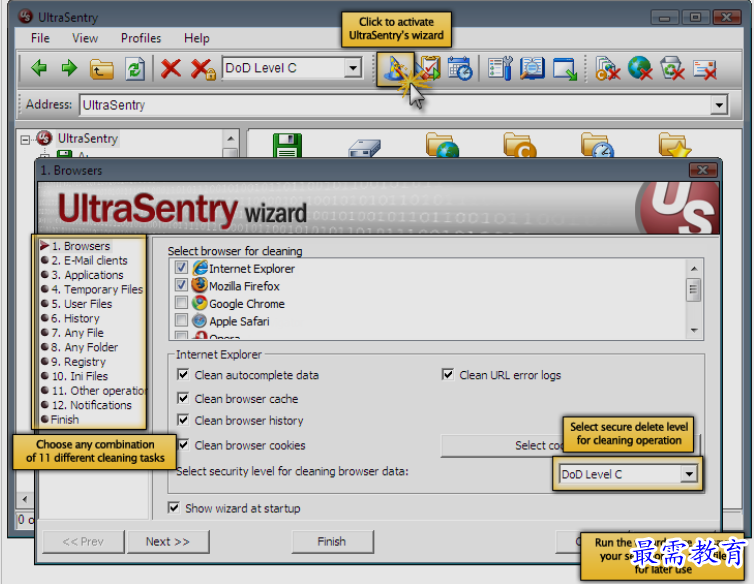The width and height of the screenshot is (754, 584).
Task: Click the wizard Finish button
Action: (332, 542)
